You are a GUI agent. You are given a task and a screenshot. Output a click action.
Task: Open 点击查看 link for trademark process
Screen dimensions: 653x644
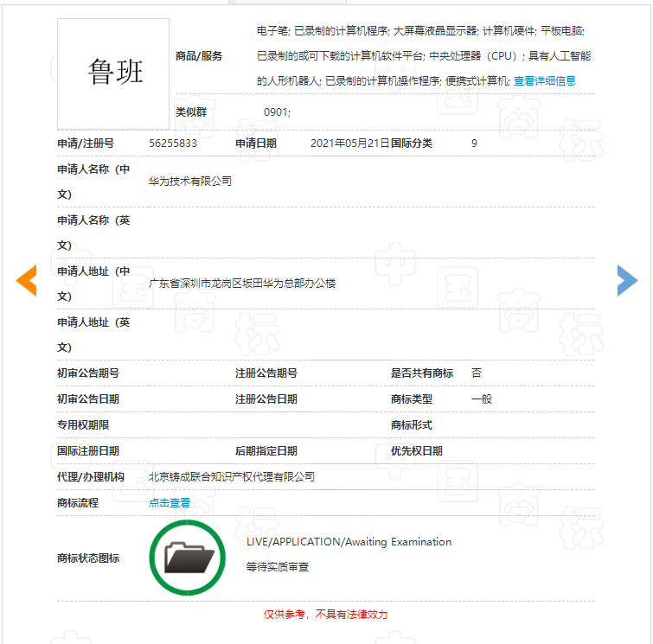click(x=170, y=503)
